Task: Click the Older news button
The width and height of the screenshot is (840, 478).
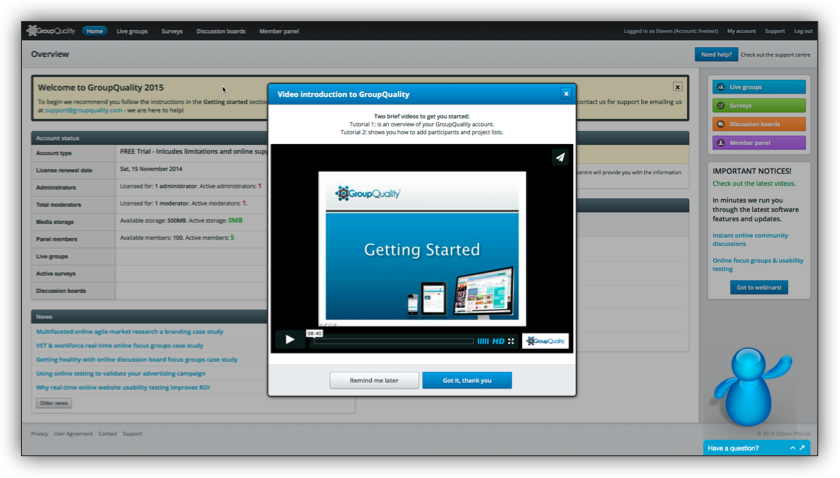Action: click(54, 403)
